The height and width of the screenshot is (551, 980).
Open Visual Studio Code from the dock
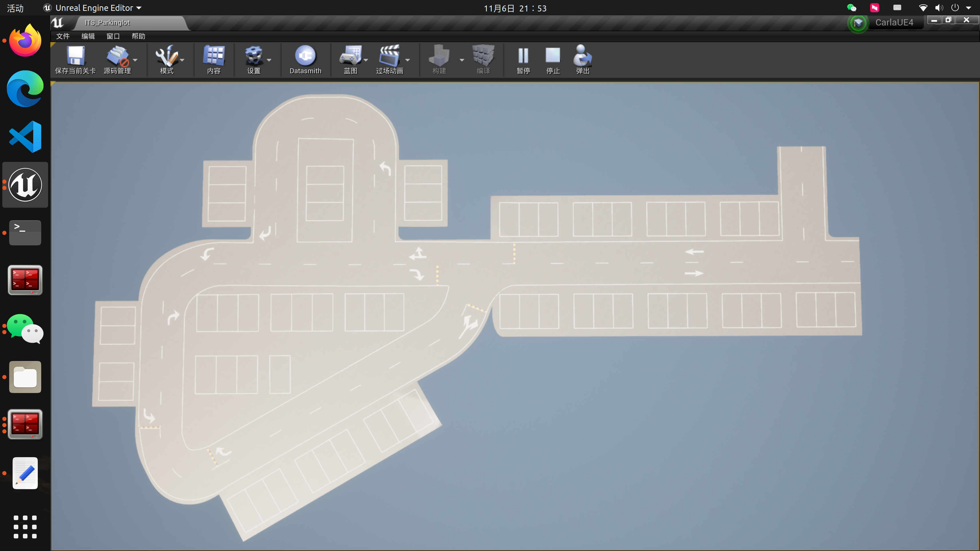coord(25,137)
